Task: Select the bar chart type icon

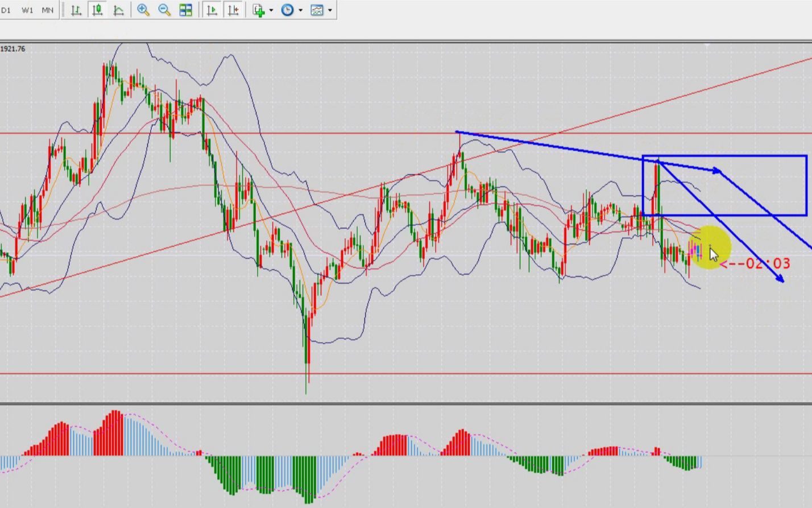Action: tap(76, 10)
